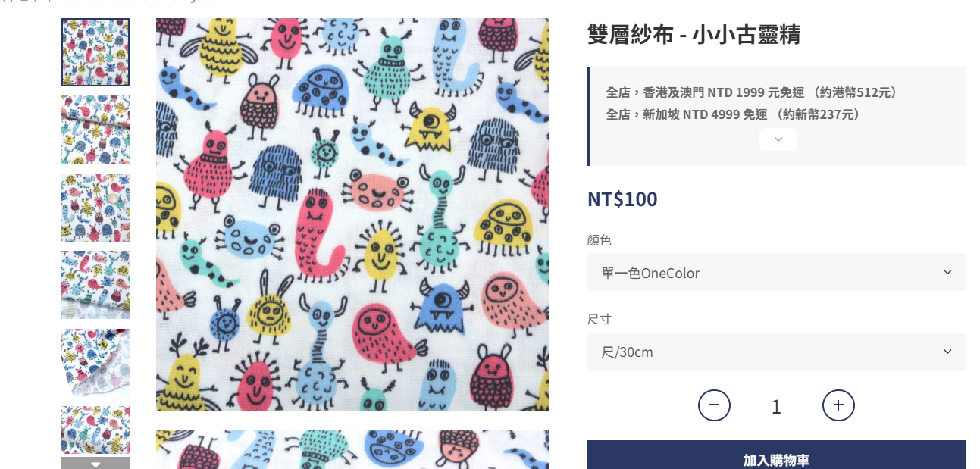The width and height of the screenshot is (980, 469).
Task: Expand the shipping notice chevron
Action: click(778, 139)
